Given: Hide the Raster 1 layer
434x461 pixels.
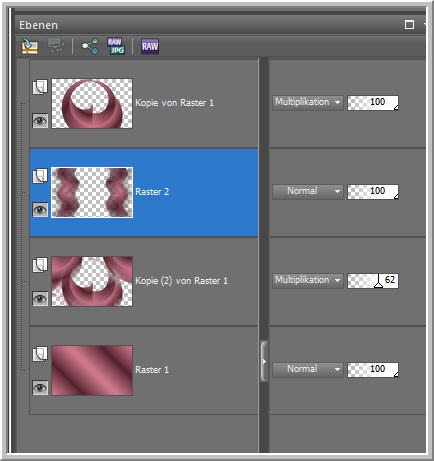Looking at the screenshot, I should click(40, 388).
